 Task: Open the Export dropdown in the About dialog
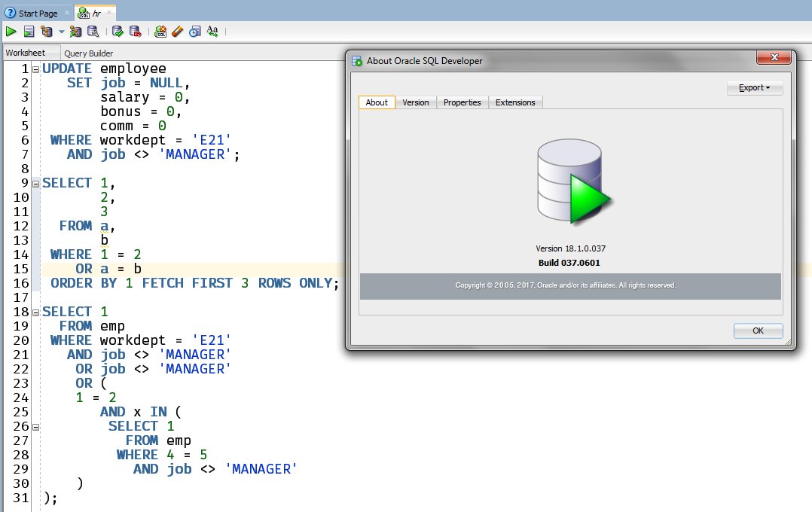[x=755, y=87]
